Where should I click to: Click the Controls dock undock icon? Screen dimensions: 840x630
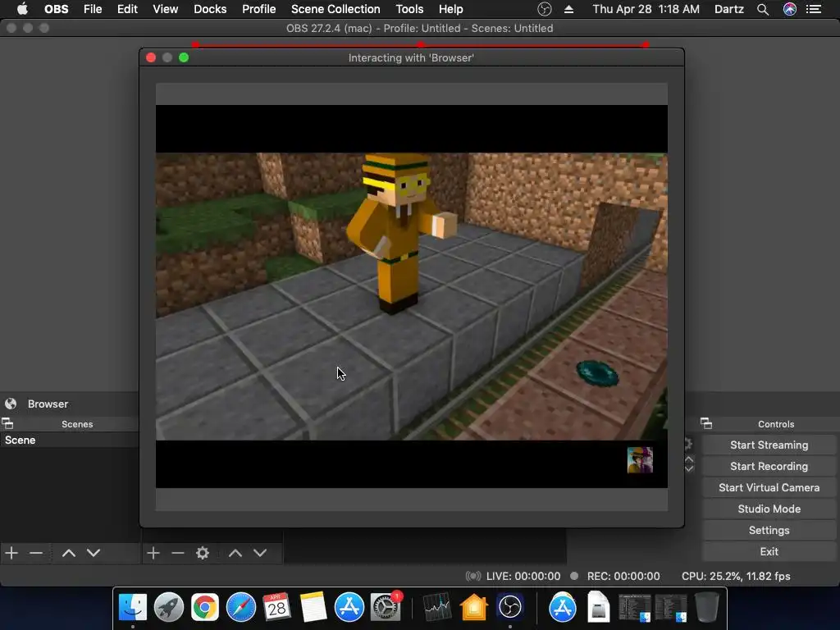coord(706,424)
